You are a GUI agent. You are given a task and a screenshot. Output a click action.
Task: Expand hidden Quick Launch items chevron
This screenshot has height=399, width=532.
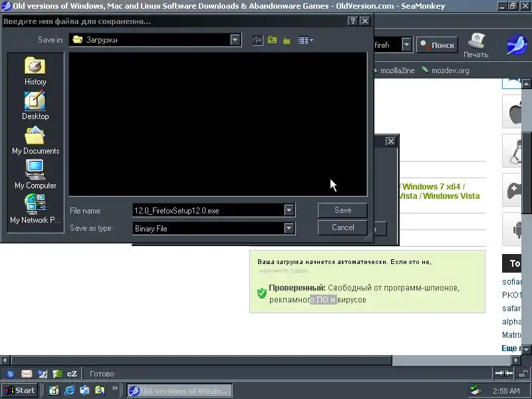[114, 388]
